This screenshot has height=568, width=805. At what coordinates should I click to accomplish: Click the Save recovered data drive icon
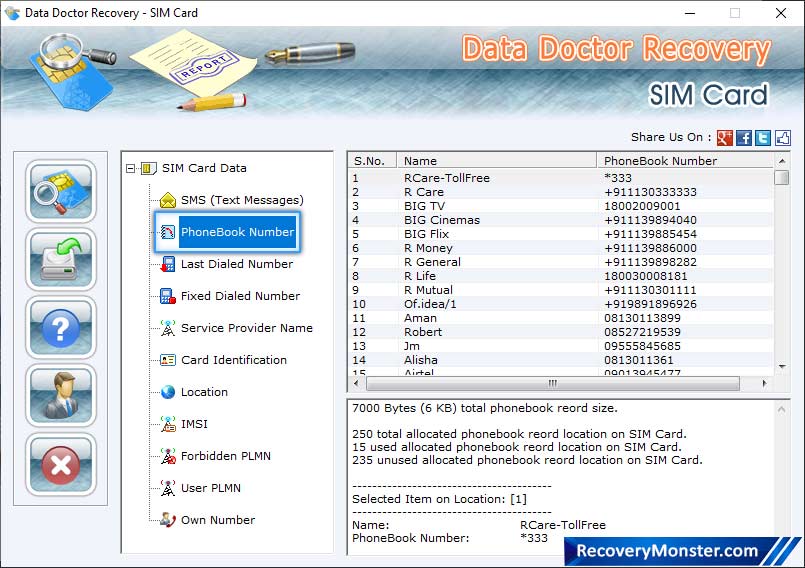[61, 259]
